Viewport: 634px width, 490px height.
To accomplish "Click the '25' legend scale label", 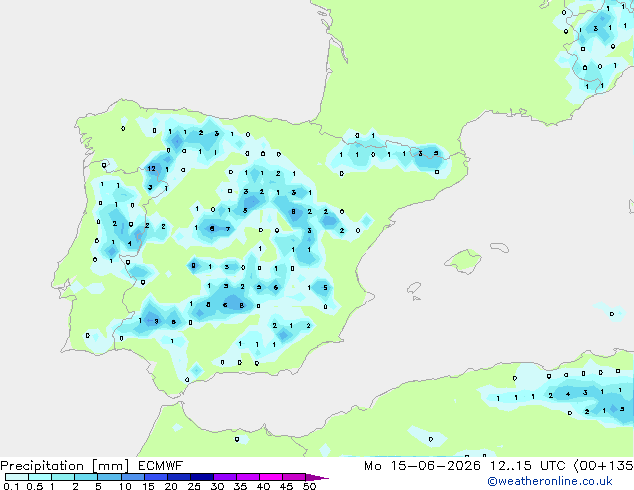I will 194,486.
